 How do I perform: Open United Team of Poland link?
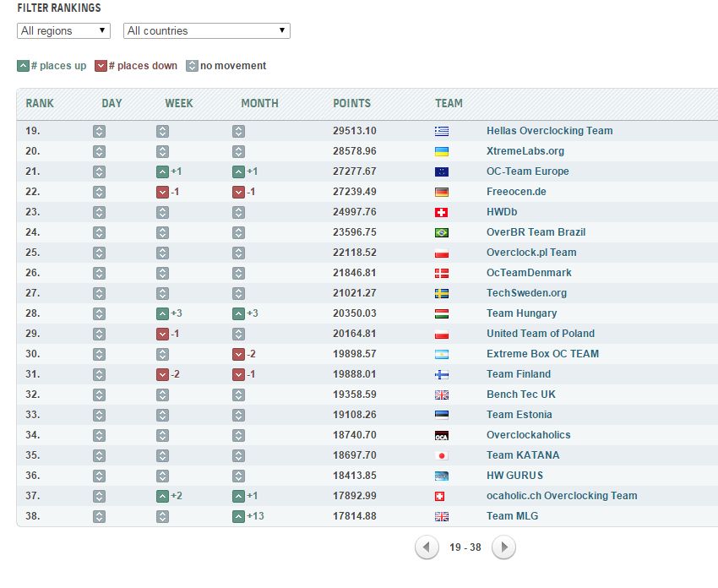541,334
